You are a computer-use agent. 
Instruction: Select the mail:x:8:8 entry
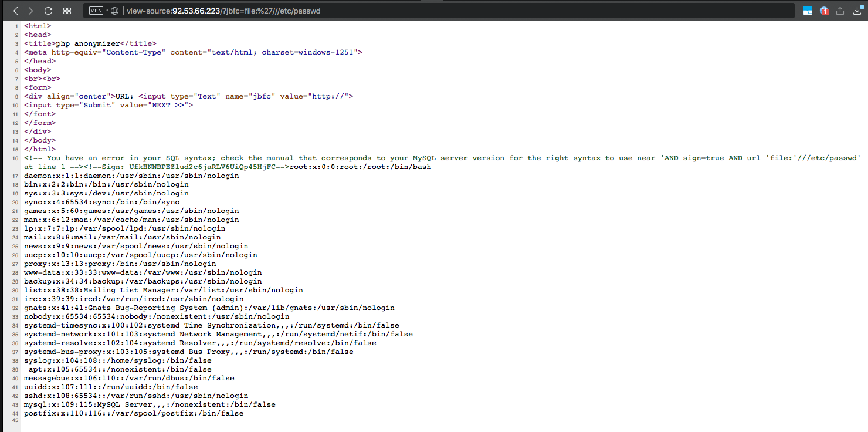[122, 237]
